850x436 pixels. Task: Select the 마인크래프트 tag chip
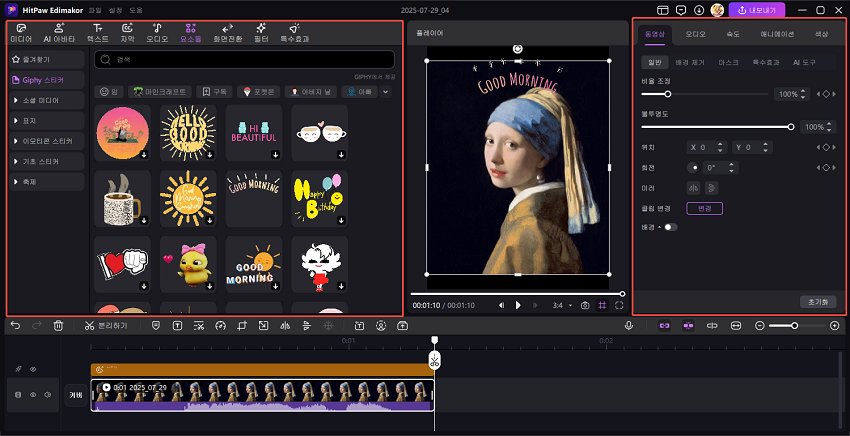point(160,92)
